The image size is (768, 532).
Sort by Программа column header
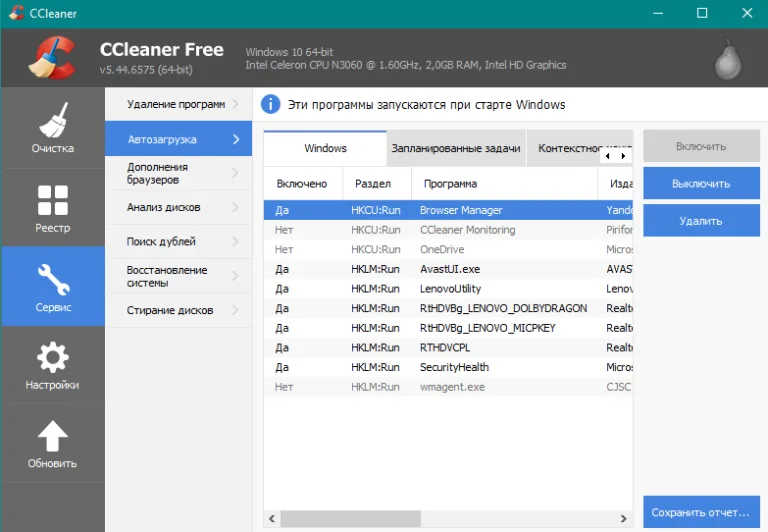[x=504, y=184]
